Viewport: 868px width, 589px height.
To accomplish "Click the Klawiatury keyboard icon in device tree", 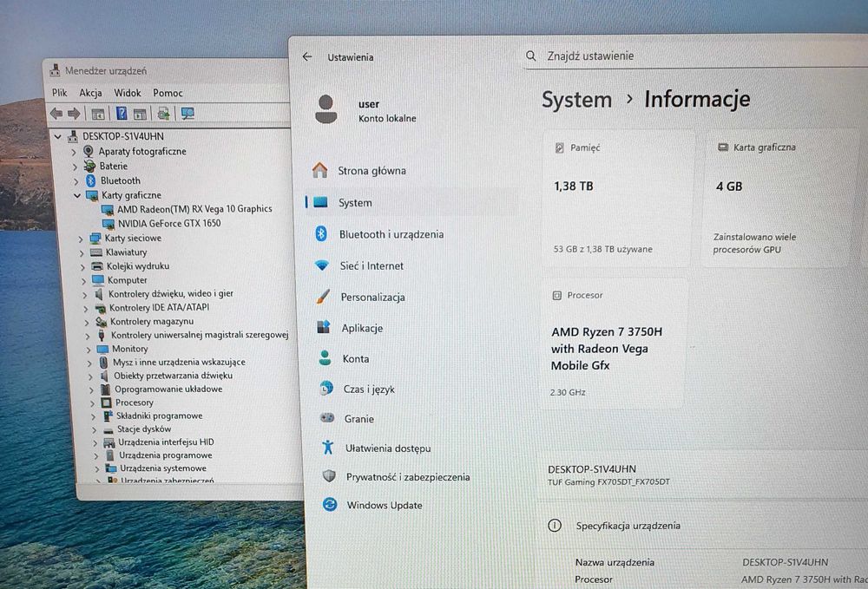I will 96,252.
